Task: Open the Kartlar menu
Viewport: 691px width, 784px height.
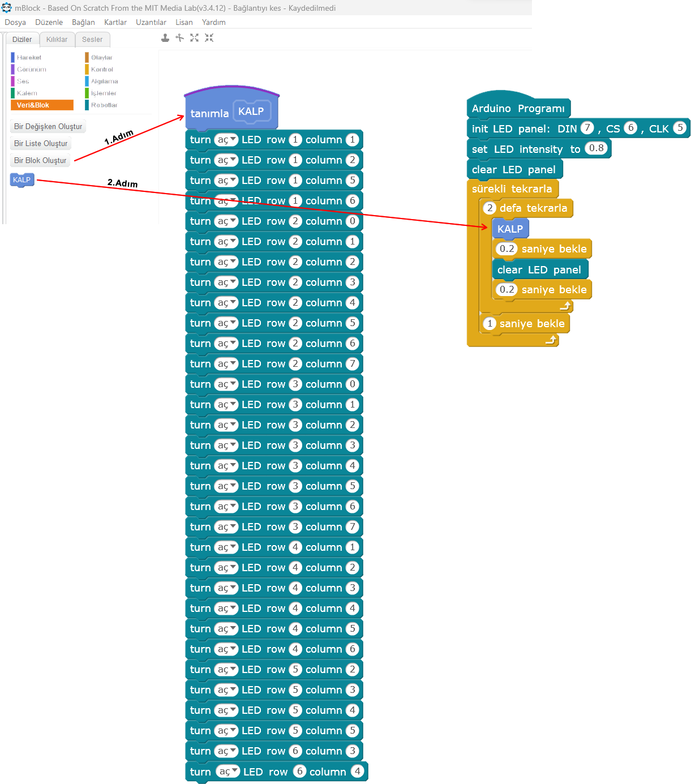Action: tap(115, 23)
